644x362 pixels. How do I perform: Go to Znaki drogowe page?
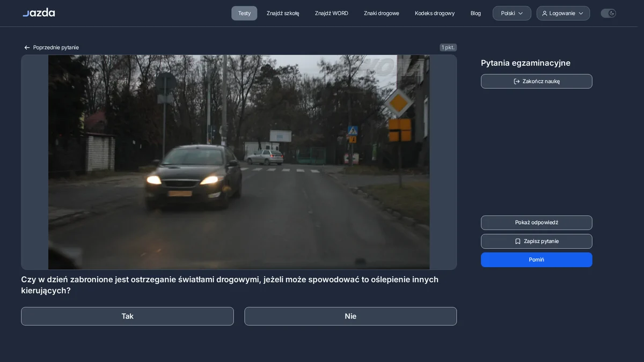coord(382,13)
